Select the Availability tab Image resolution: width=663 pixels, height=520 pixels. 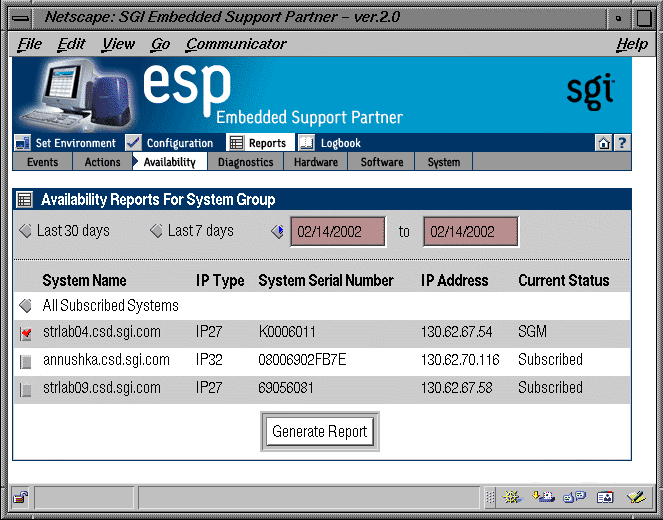click(x=170, y=162)
